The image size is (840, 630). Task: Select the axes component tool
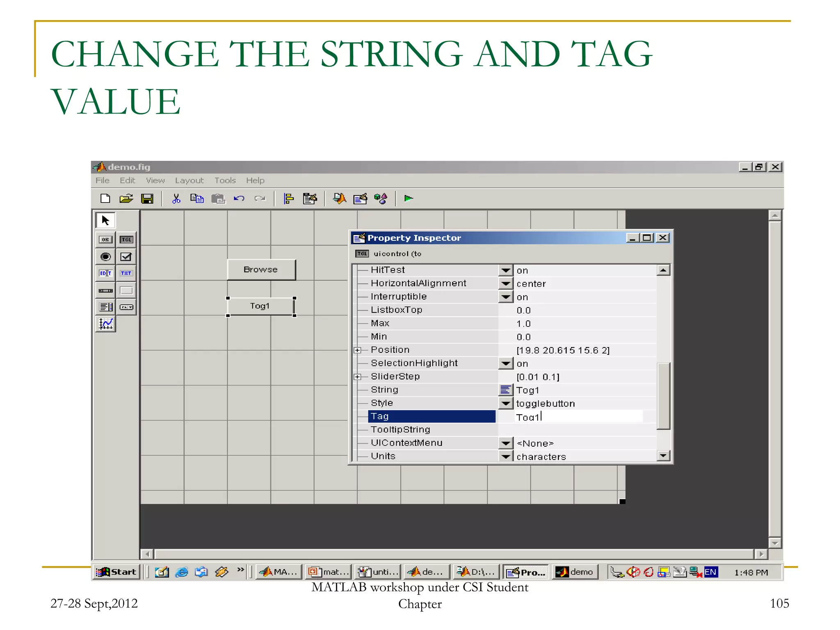click(x=105, y=324)
